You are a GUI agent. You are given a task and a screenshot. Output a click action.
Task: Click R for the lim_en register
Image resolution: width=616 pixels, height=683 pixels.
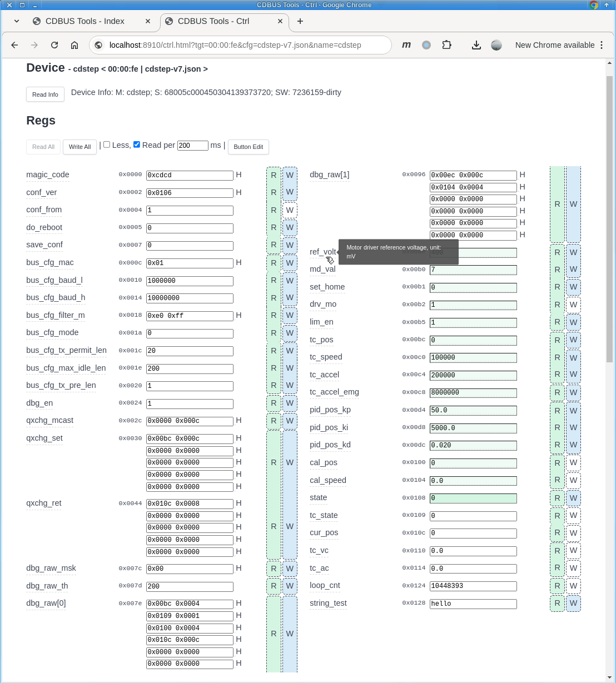tap(557, 322)
